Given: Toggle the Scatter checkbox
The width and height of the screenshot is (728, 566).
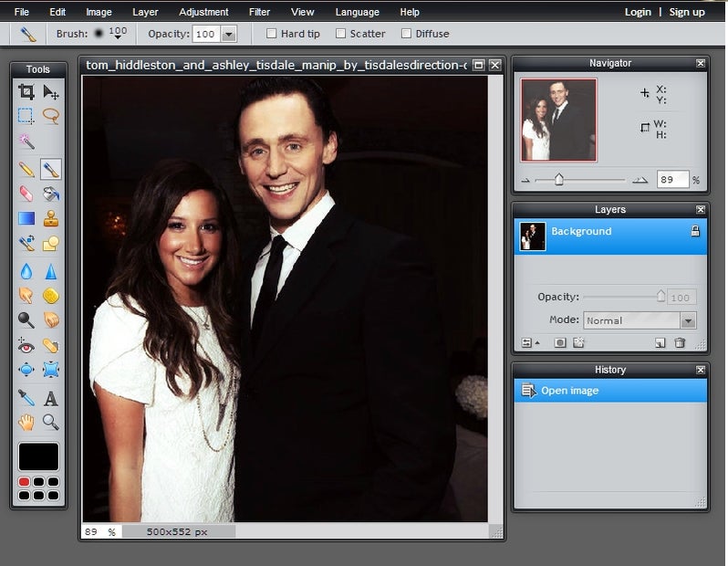Looking at the screenshot, I should (x=340, y=34).
